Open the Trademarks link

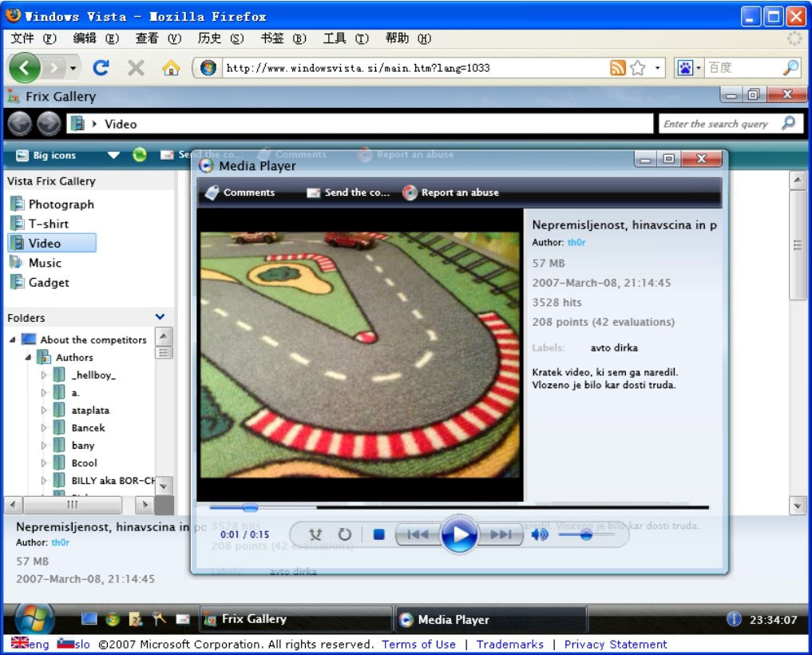coord(509,644)
